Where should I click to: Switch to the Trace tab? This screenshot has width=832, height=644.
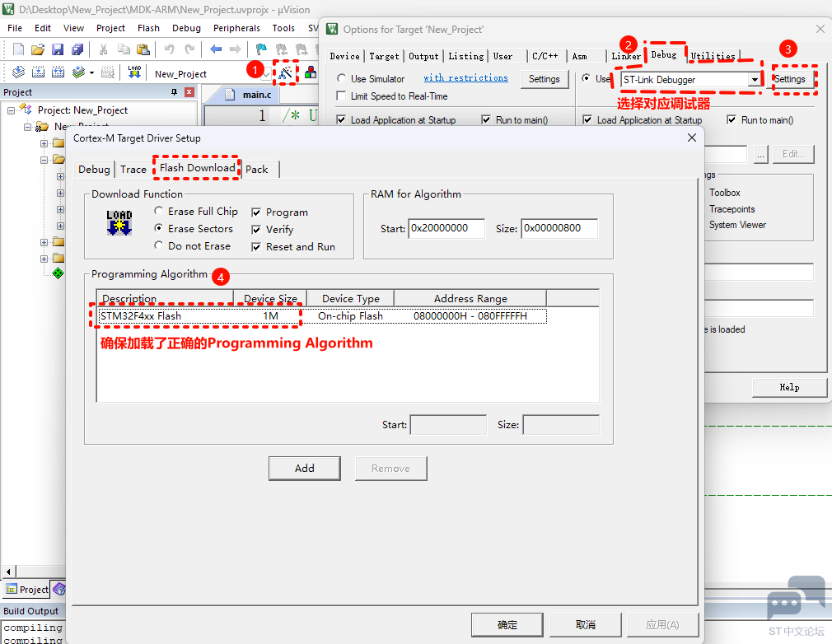[133, 169]
